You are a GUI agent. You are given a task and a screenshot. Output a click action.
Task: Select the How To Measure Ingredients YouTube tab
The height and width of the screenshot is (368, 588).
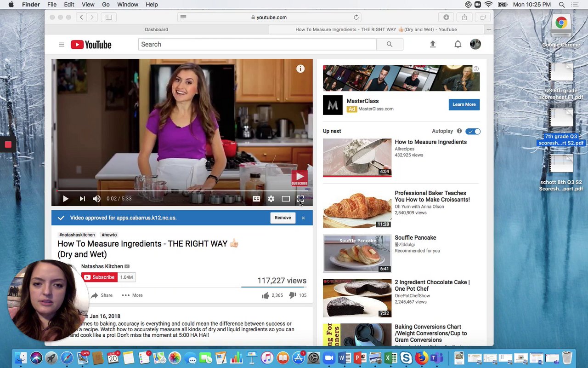376,29
